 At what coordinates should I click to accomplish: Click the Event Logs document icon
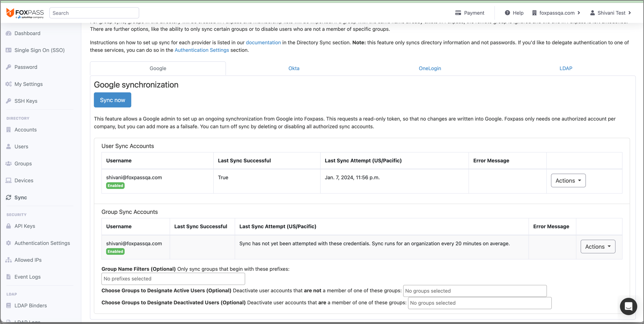(x=9, y=277)
